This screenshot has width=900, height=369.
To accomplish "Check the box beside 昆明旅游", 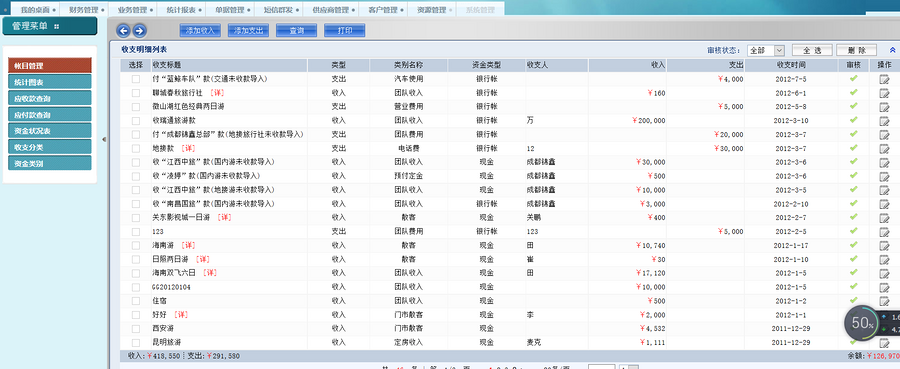I will coord(136,343).
